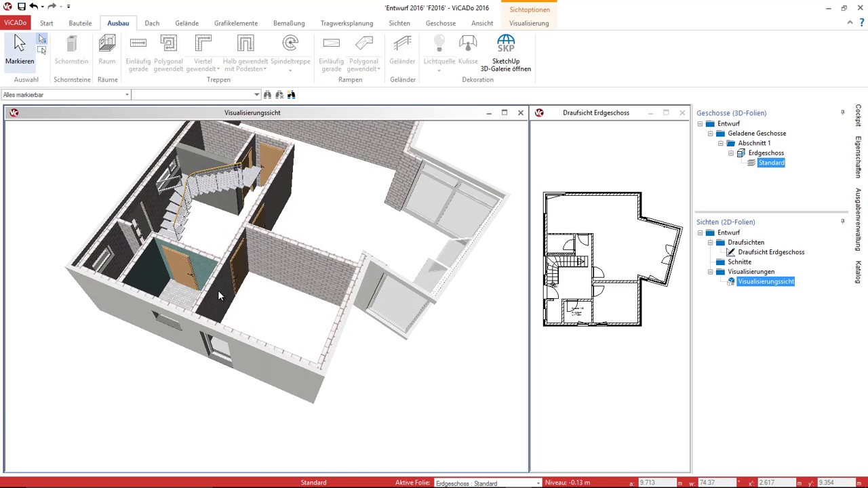Open the Cockpit side panel
Image resolution: width=868 pixels, height=488 pixels.
[x=859, y=115]
